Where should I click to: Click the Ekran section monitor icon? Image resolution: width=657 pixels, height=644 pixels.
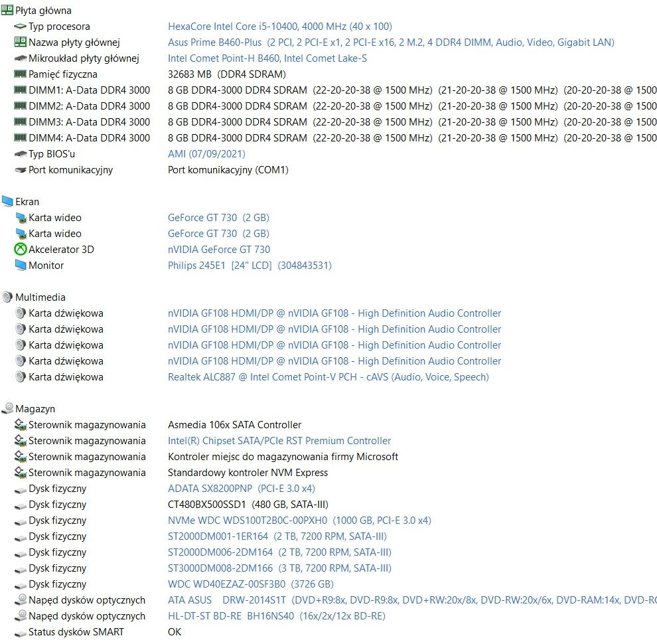tap(7, 201)
